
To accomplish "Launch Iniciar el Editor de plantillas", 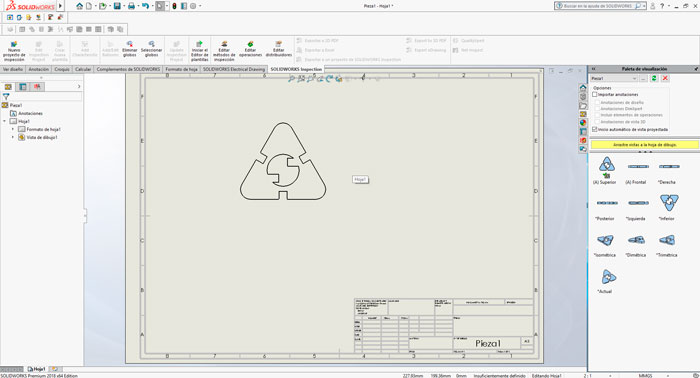I will pyautogui.click(x=200, y=50).
